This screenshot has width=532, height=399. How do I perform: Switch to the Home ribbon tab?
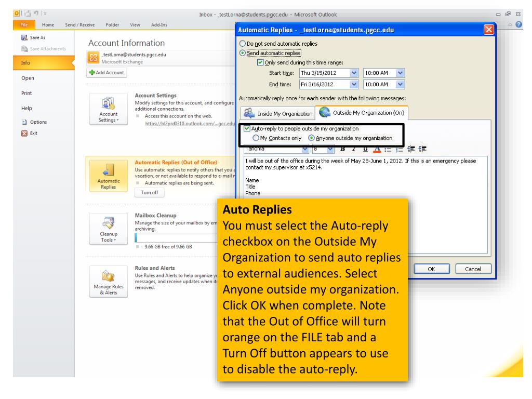(x=48, y=25)
